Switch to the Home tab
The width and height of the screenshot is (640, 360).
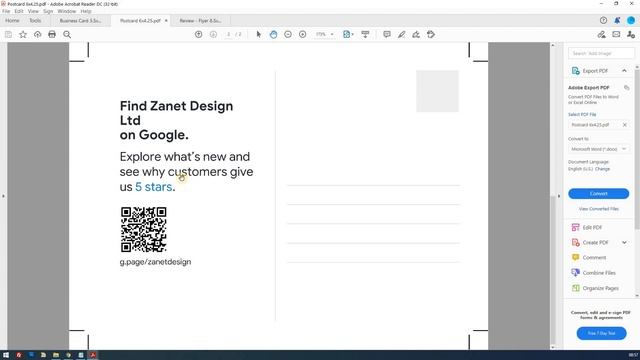[12, 20]
